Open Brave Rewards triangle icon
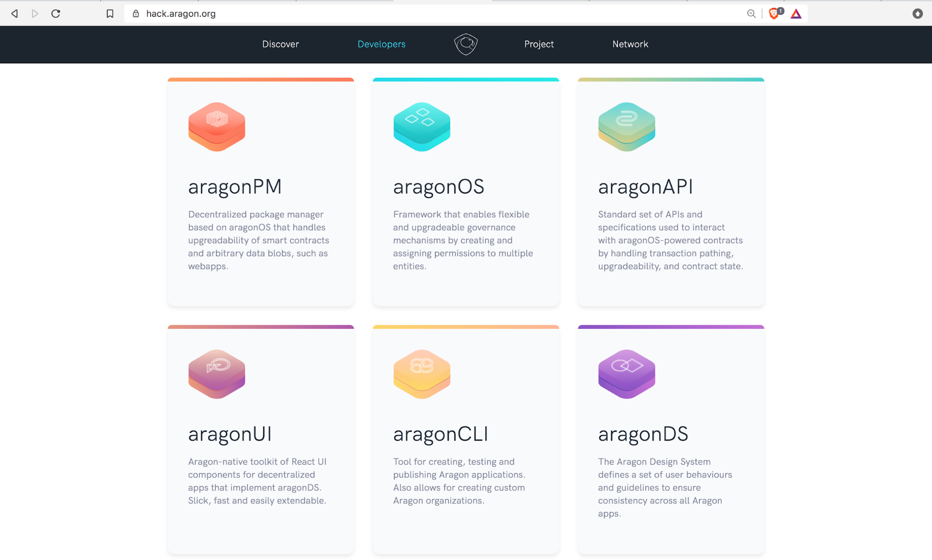Image resolution: width=932 pixels, height=560 pixels. (x=796, y=14)
